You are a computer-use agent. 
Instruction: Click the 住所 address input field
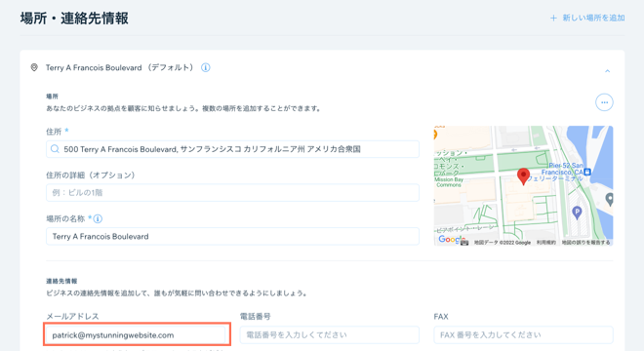[232, 149]
